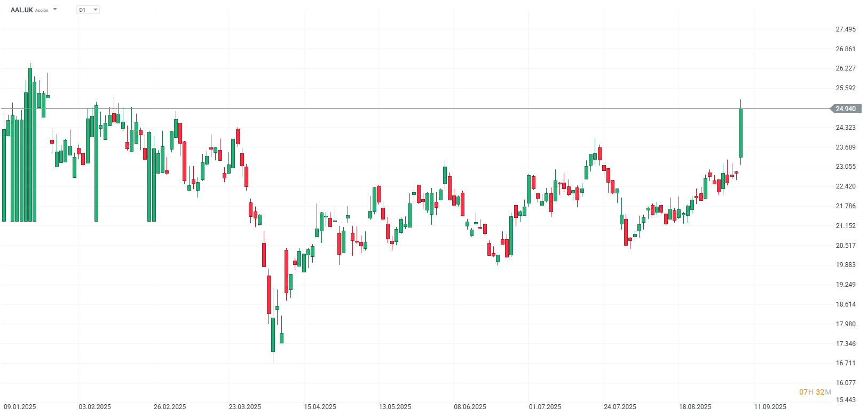Click the dropdown arrow beside Acción label
The width and height of the screenshot is (868, 416).
56,9
